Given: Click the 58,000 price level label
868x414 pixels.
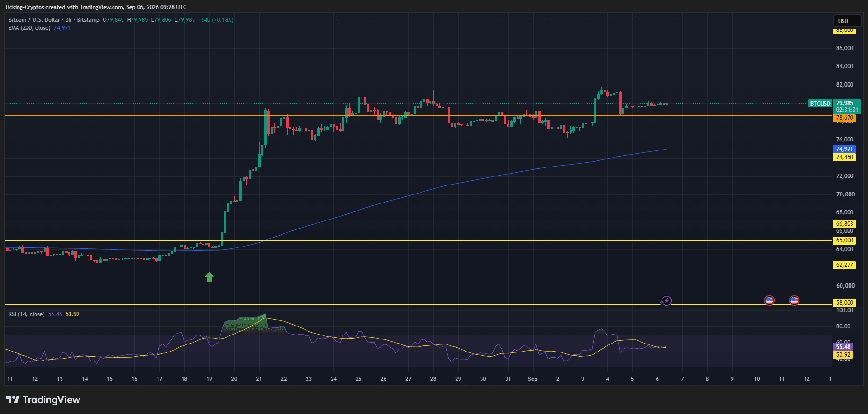Looking at the screenshot, I should 844,303.
